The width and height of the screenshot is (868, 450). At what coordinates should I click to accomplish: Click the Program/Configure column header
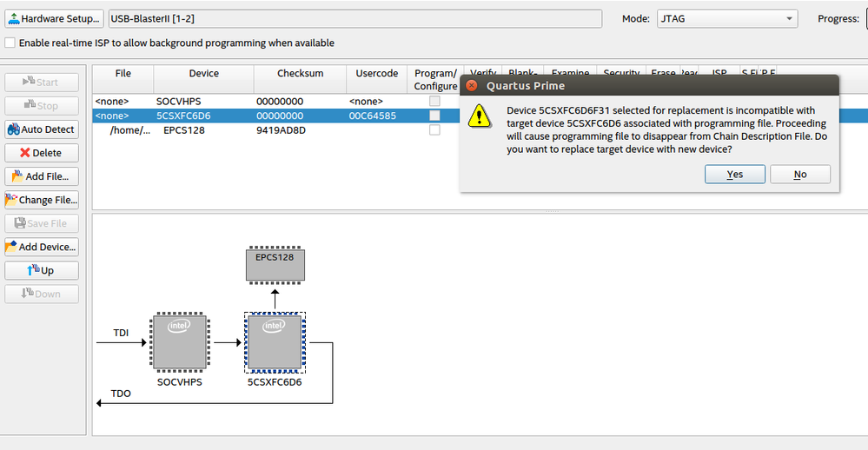pyautogui.click(x=435, y=79)
